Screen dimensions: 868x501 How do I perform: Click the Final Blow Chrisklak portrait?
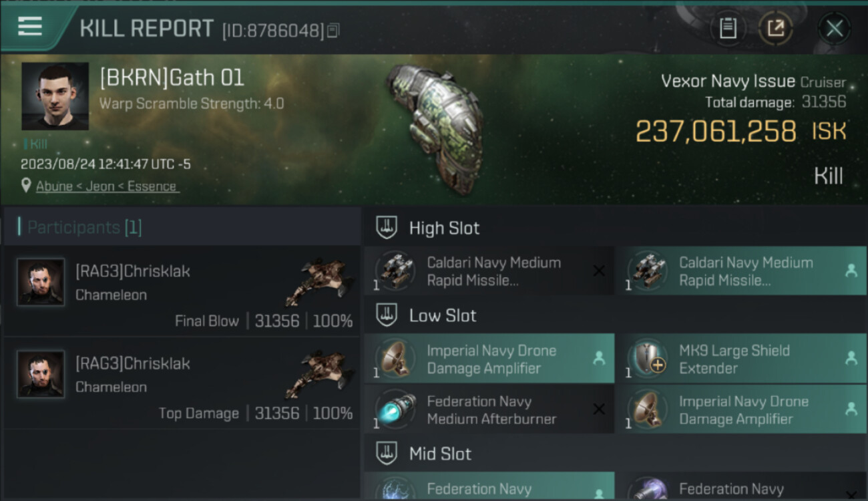[x=41, y=282]
